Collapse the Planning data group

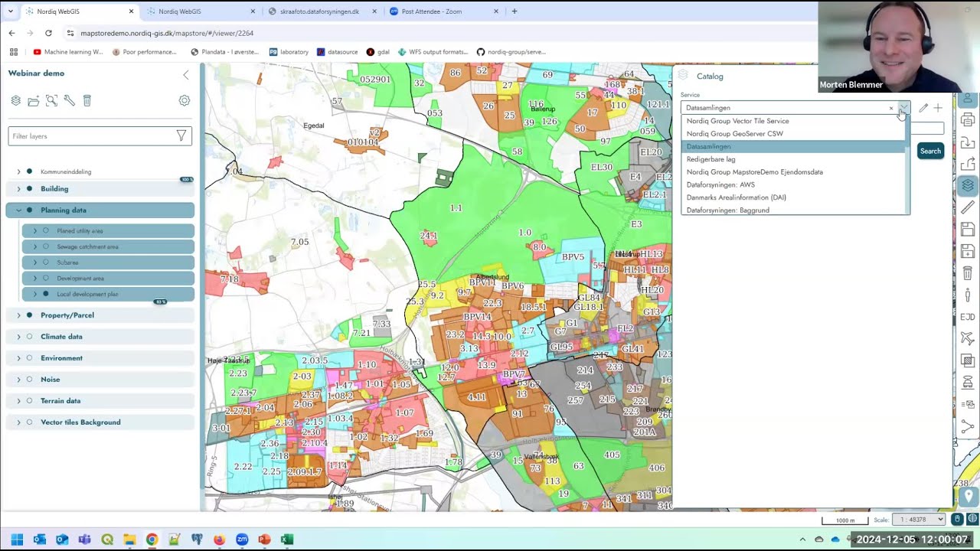pyautogui.click(x=18, y=210)
